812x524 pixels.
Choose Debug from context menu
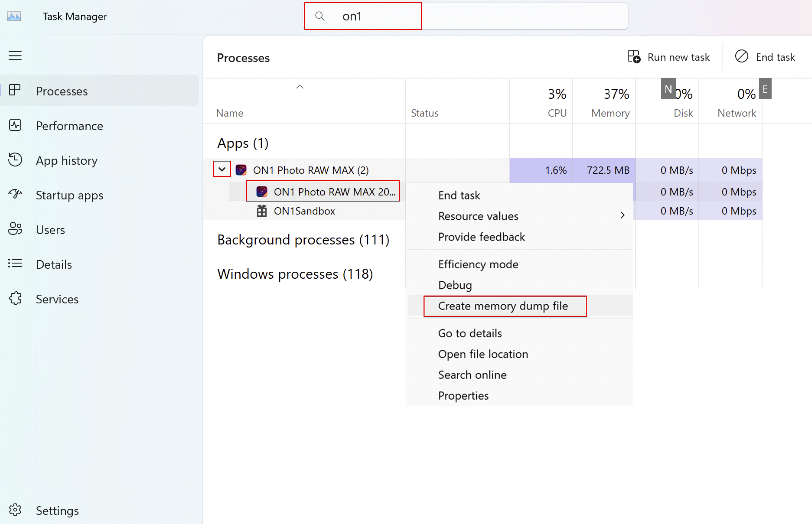520,285
